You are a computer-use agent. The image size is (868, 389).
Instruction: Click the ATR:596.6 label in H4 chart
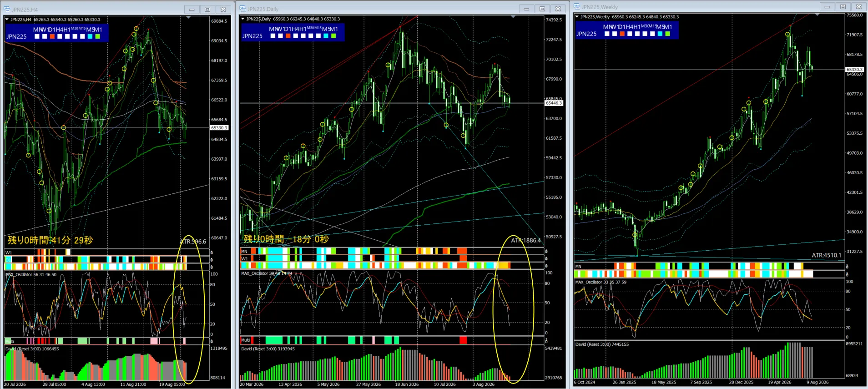[193, 242]
